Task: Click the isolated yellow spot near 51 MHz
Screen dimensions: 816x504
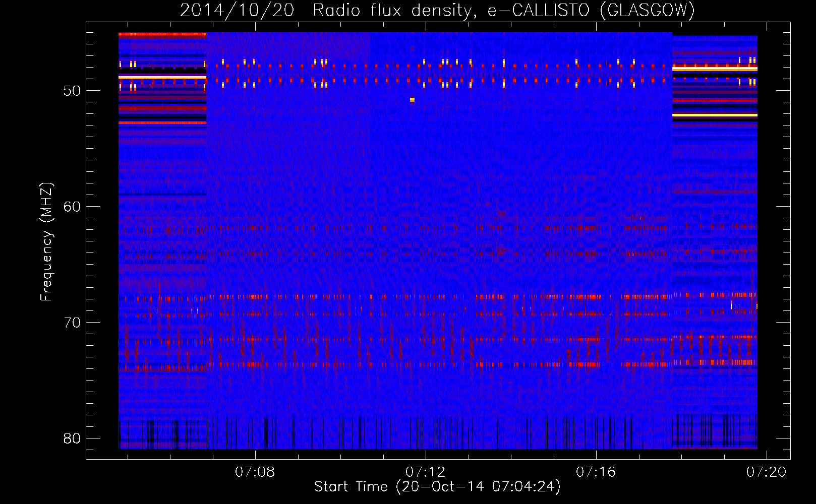Action: (412, 100)
